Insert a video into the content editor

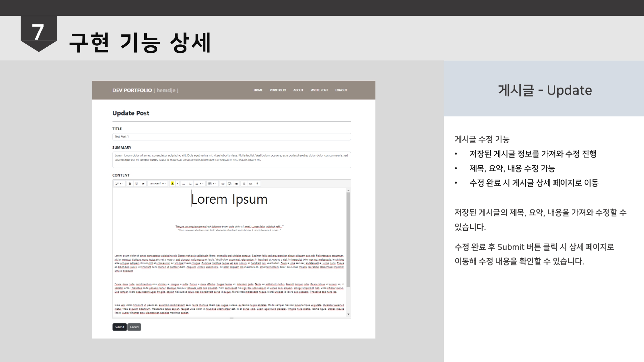[x=236, y=184]
